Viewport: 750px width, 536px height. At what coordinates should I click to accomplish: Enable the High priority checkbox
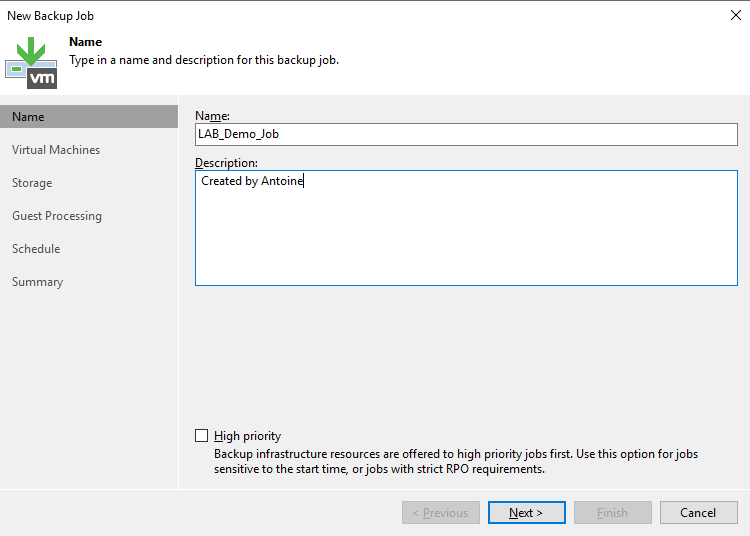pyautogui.click(x=201, y=436)
